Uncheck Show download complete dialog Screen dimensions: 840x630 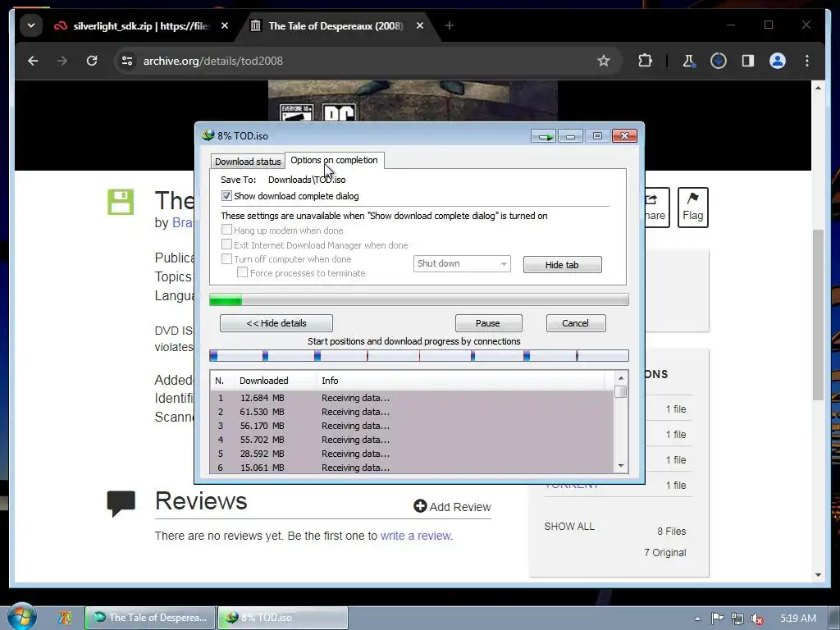pos(226,196)
